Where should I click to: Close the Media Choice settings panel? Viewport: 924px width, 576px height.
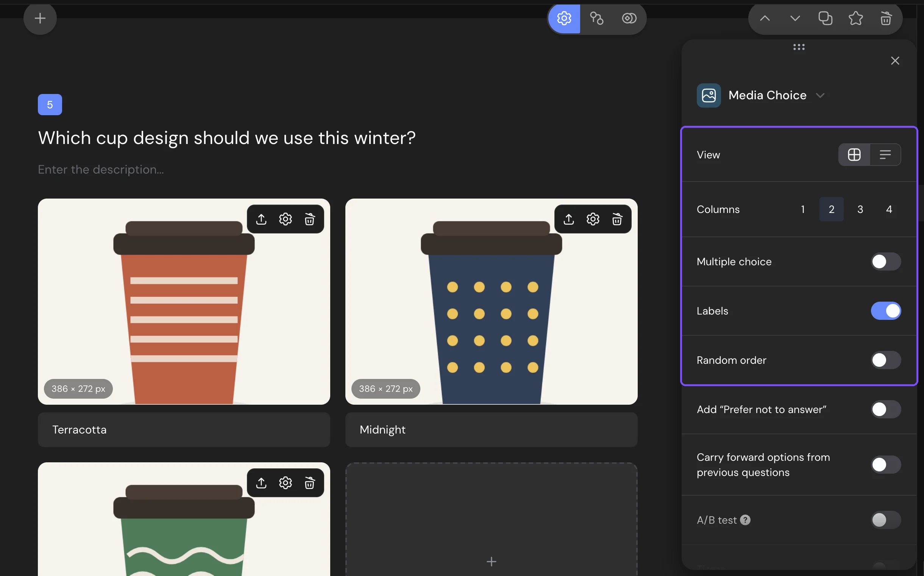point(895,61)
